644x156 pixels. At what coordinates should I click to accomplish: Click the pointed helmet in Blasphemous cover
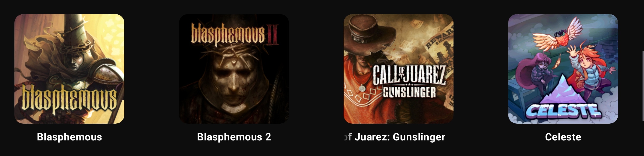[x=74, y=30]
